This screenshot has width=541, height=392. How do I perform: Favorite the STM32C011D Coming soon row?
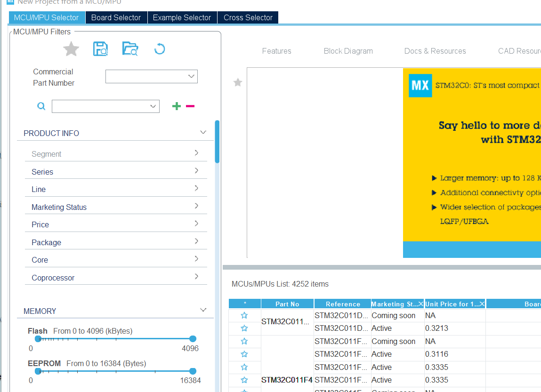244,315
